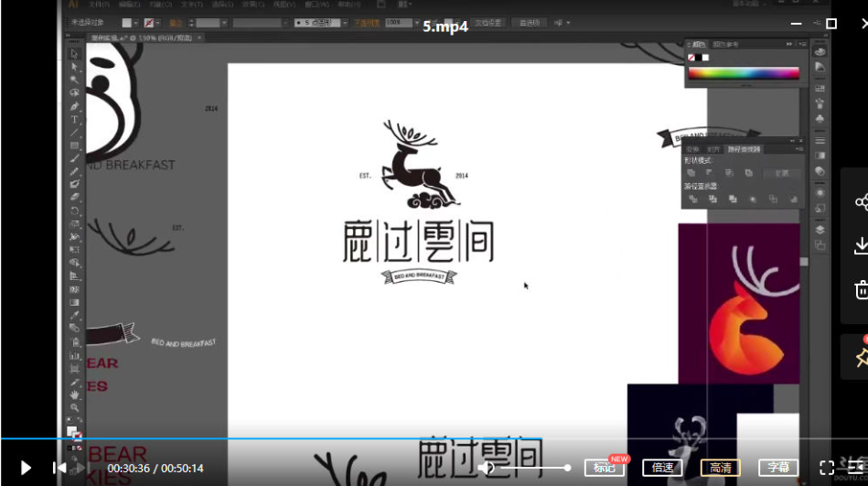Image resolution: width=868 pixels, height=486 pixels.
Task: Click the Divide pathfinder icon
Action: [693, 200]
